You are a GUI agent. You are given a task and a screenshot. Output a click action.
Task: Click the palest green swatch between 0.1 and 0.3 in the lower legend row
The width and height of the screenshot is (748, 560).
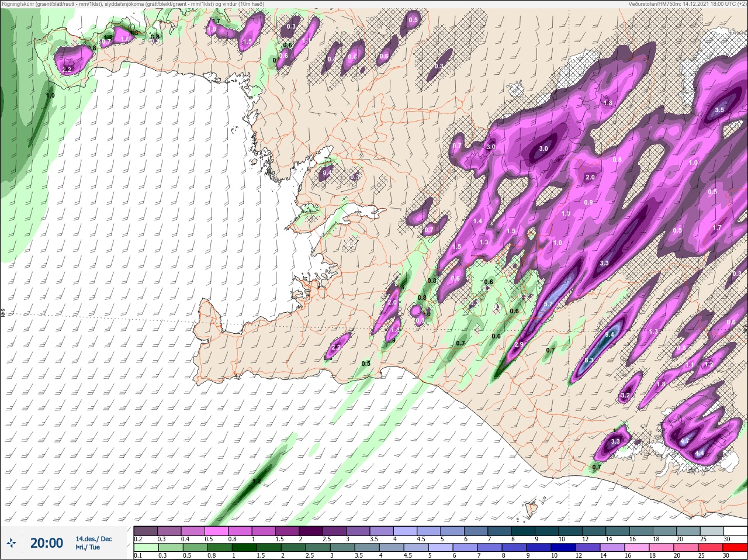click(146, 547)
